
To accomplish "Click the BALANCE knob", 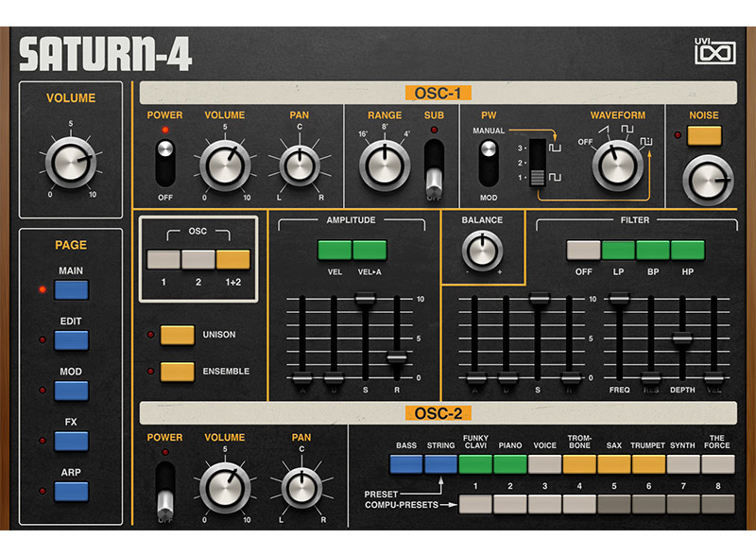I will [482, 251].
